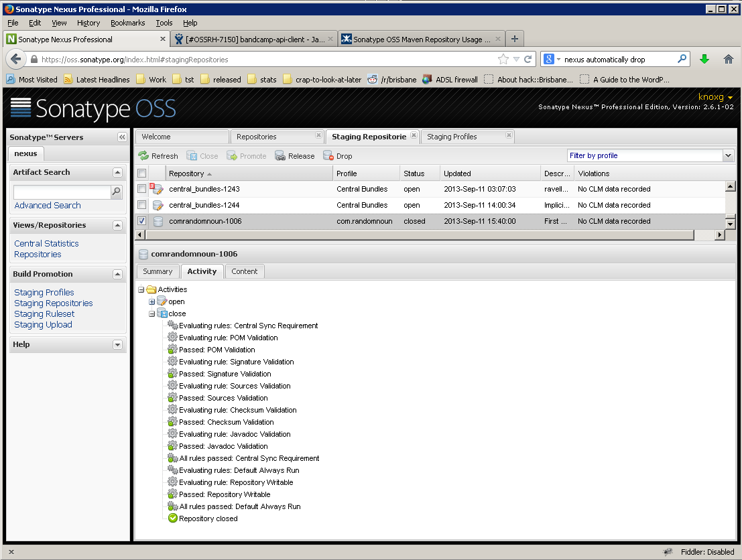Click the table vertical scrollbar up arrow

point(730,186)
